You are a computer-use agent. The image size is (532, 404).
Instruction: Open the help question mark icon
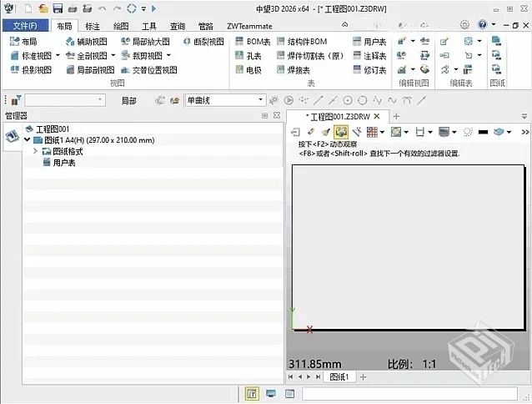point(482,24)
